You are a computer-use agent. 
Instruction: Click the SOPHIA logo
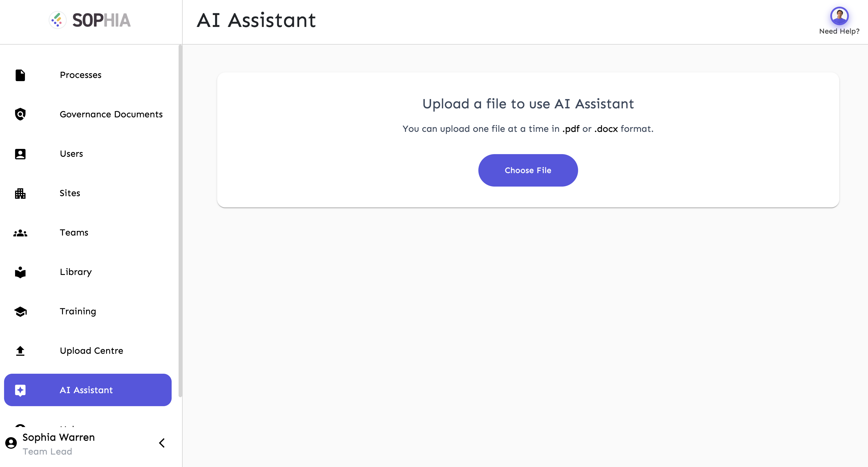pyautogui.click(x=90, y=20)
